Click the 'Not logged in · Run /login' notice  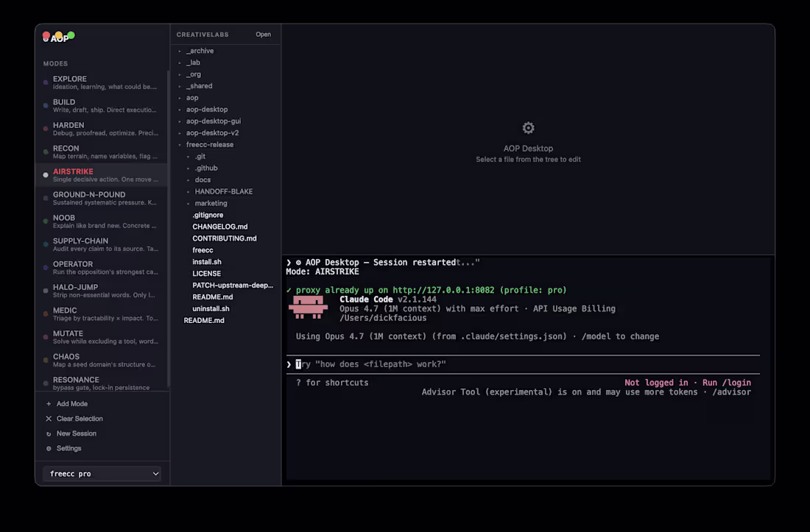688,383
